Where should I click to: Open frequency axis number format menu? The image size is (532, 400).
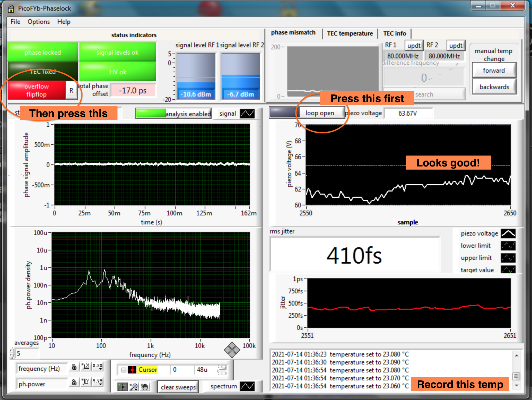tap(98, 367)
